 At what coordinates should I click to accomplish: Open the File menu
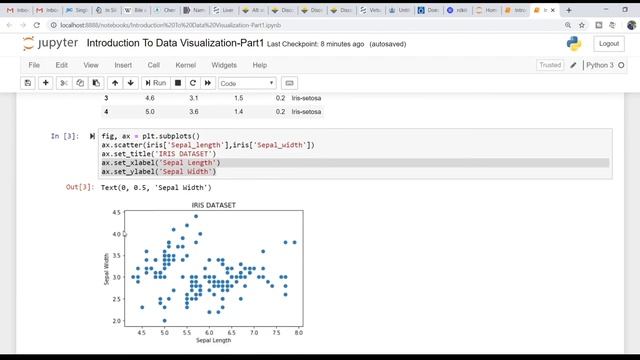click(34, 65)
